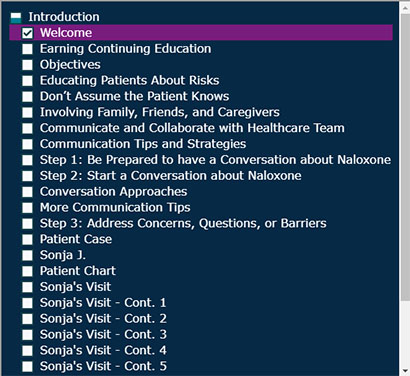Check the box next to Patient Case
The width and height of the screenshot is (410, 376).
pos(27,239)
